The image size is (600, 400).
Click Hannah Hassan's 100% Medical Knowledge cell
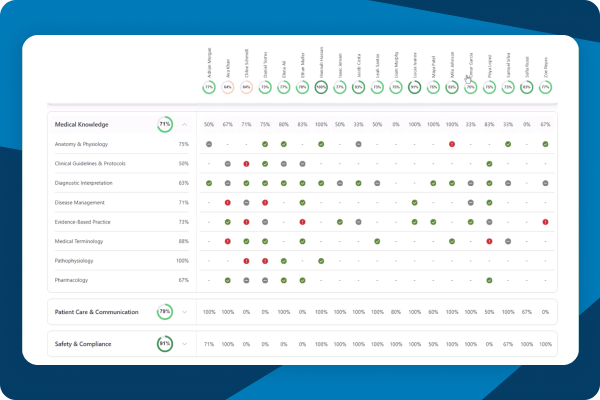(321, 124)
